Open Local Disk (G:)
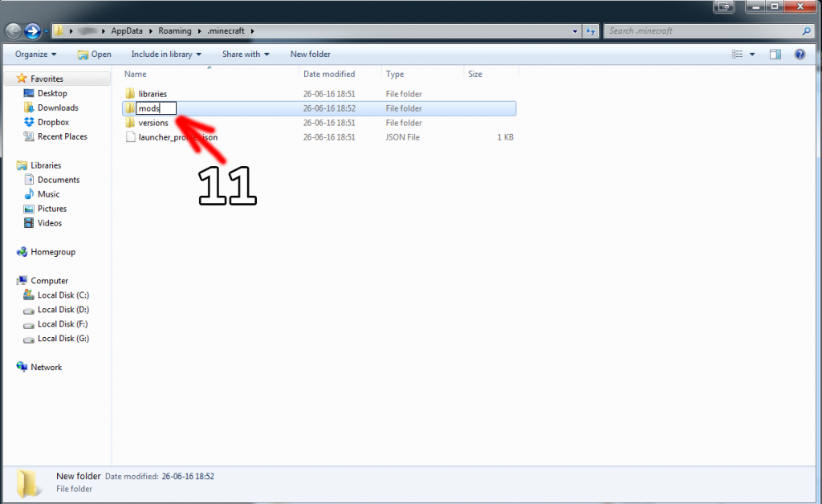The height and width of the screenshot is (504, 822). (63, 339)
